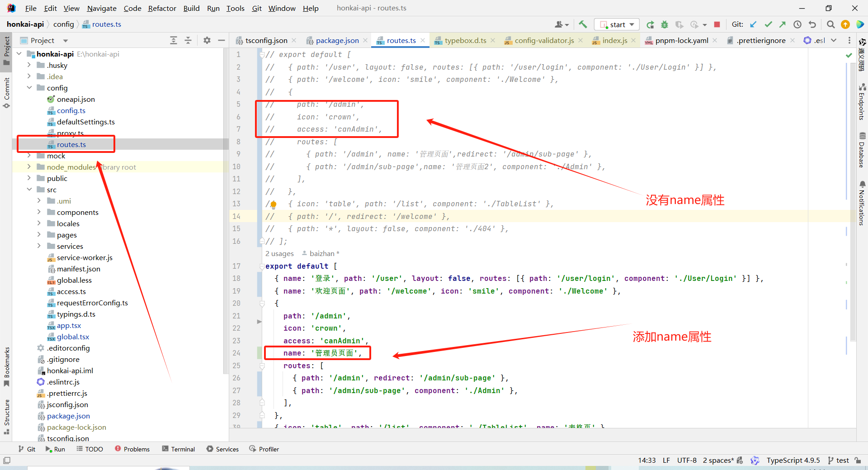The image size is (868, 470).
Task: Open Search Everywhere magnifier
Action: (830, 24)
